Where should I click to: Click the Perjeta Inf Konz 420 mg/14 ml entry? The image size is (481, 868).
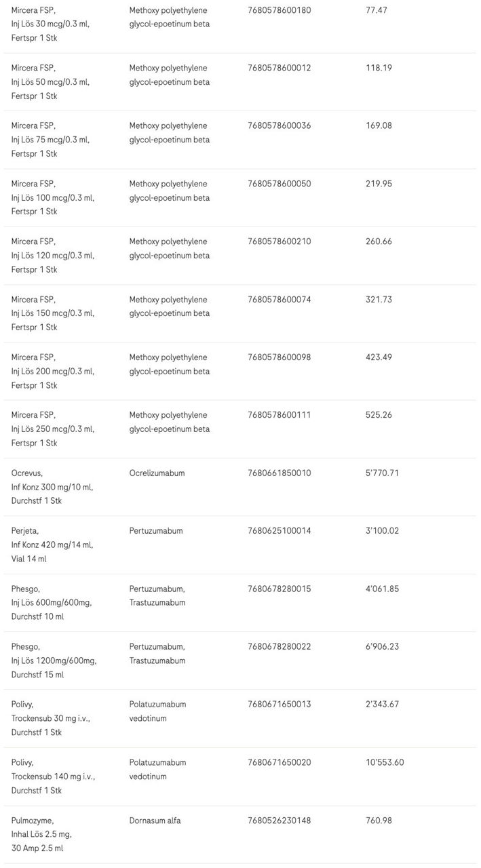point(52,545)
